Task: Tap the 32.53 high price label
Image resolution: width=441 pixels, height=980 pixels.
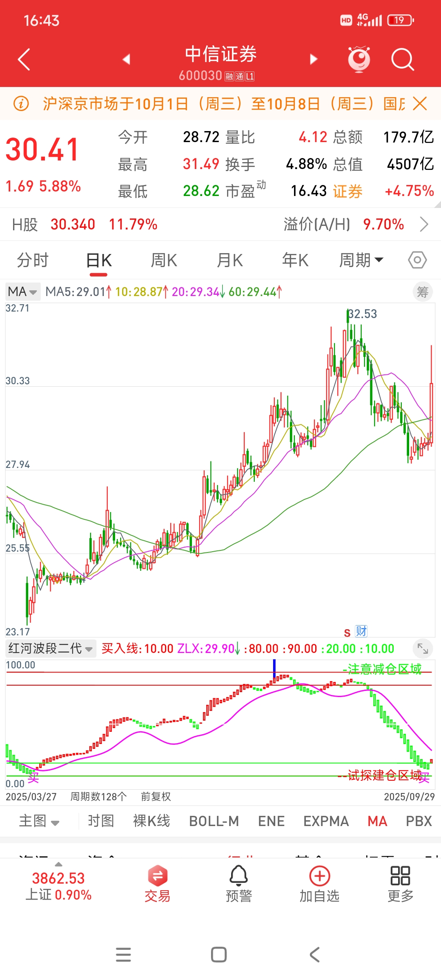Action: [x=363, y=314]
